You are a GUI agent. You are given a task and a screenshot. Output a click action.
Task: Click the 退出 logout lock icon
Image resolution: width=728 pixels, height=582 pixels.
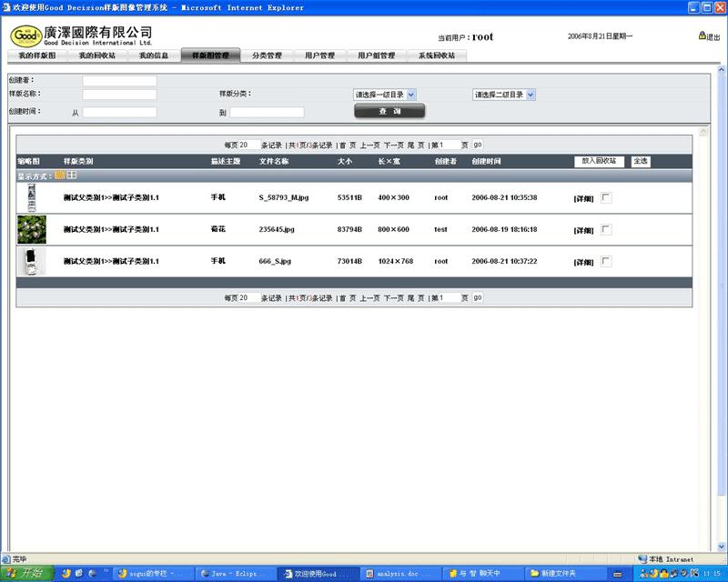pos(702,35)
